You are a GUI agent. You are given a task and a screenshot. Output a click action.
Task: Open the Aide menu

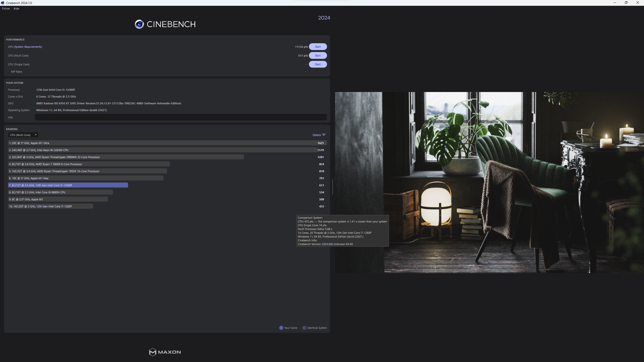point(16,9)
